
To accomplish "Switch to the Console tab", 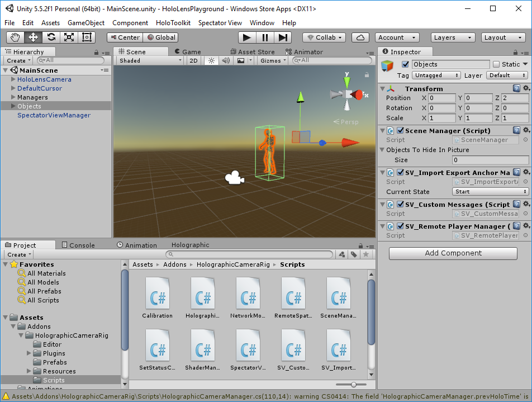I will coord(78,245).
